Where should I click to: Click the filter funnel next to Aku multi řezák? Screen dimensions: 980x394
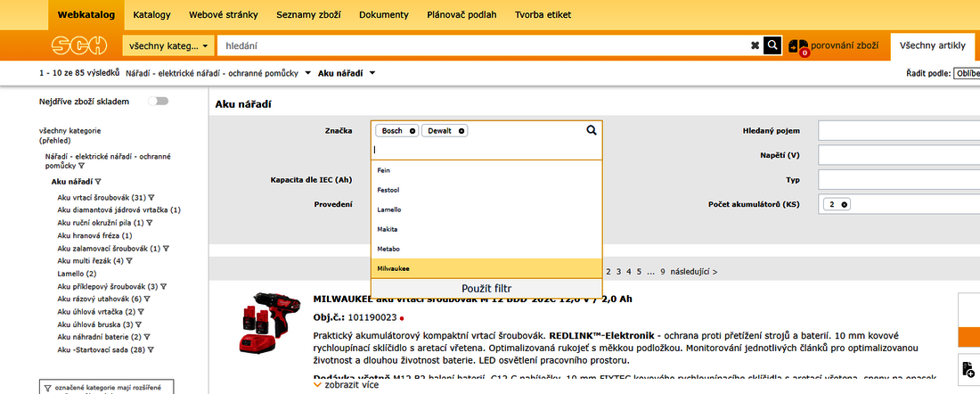(x=127, y=261)
